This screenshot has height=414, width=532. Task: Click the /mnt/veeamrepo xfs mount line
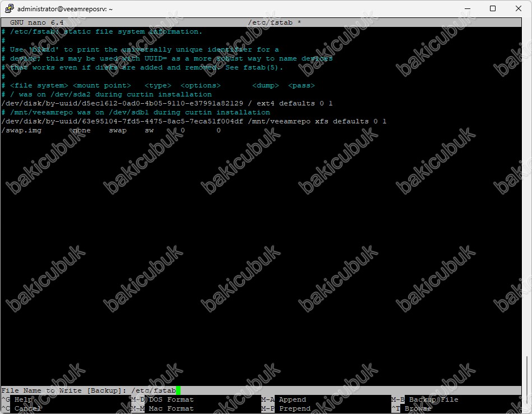click(x=194, y=121)
